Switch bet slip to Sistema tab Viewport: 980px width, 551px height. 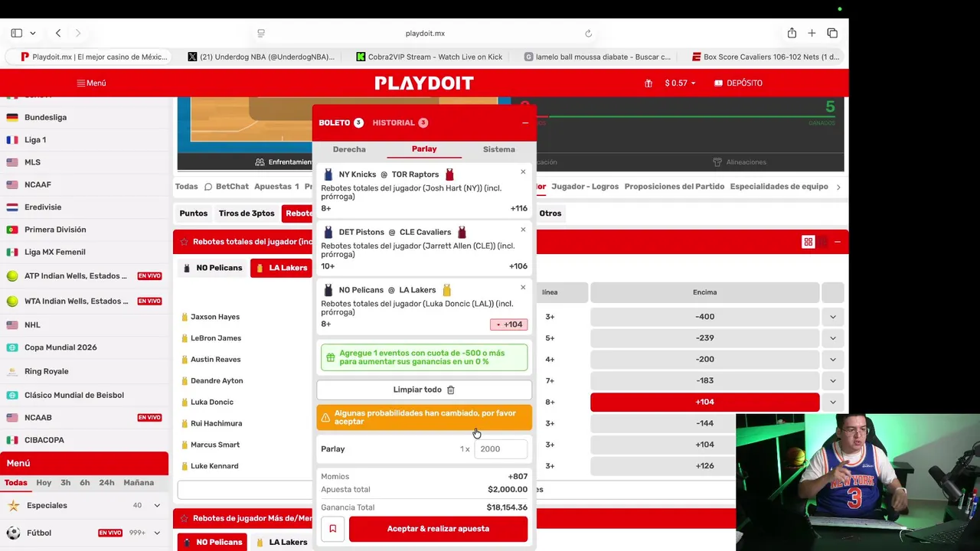pos(498,149)
